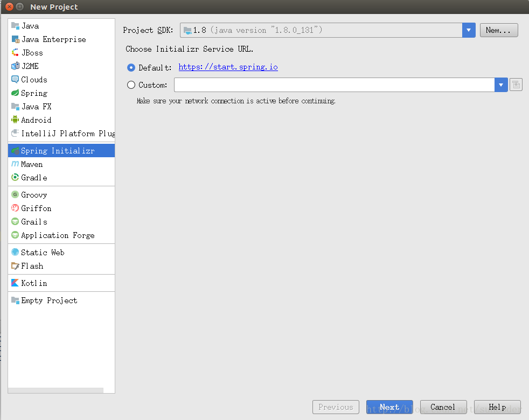Click the Next button
The width and height of the screenshot is (529, 420).
(x=389, y=407)
